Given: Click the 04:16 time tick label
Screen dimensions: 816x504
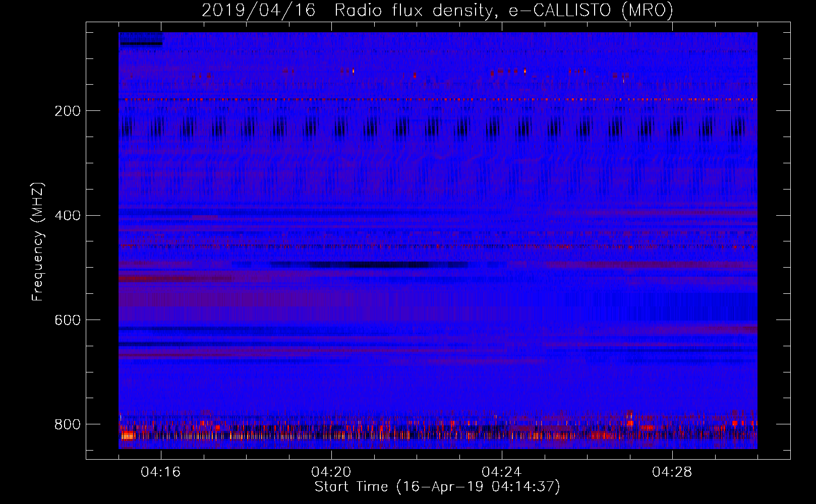Looking at the screenshot, I should [161, 472].
